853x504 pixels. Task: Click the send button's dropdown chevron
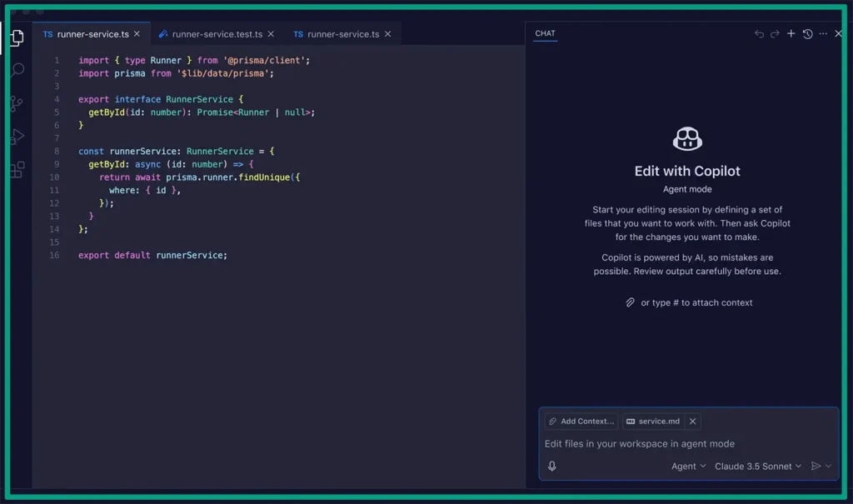830,466
